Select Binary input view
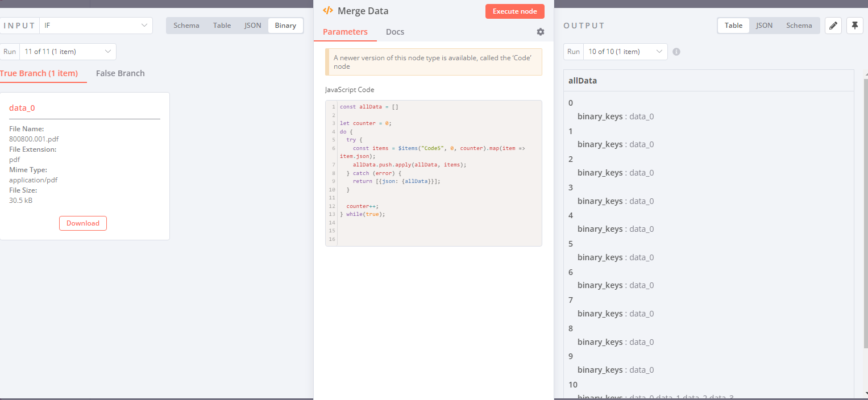Viewport: 868px width, 400px height. (285, 26)
